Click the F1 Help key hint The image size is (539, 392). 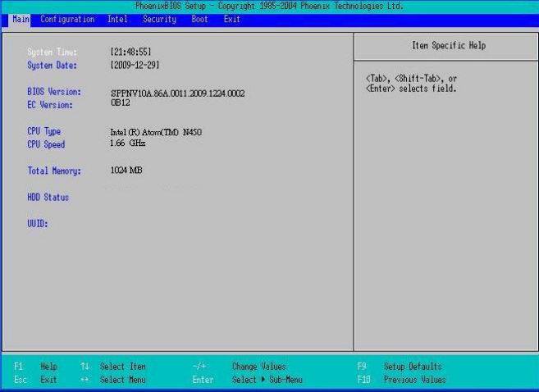(x=36, y=367)
